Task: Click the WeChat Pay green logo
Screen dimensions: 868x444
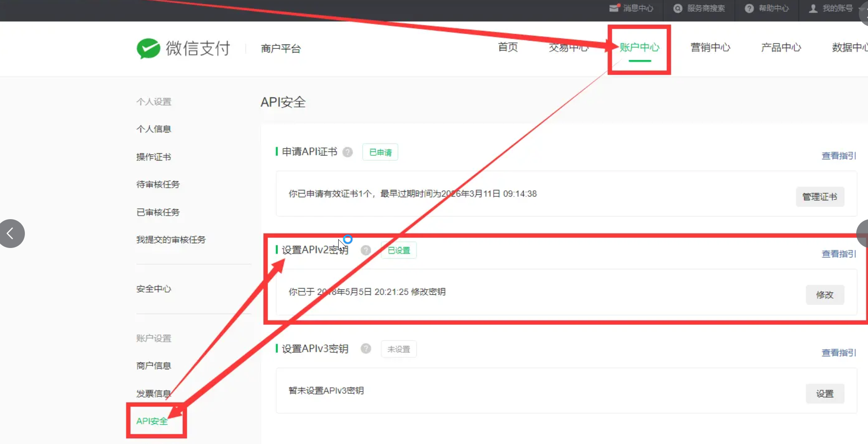Action: [x=148, y=48]
